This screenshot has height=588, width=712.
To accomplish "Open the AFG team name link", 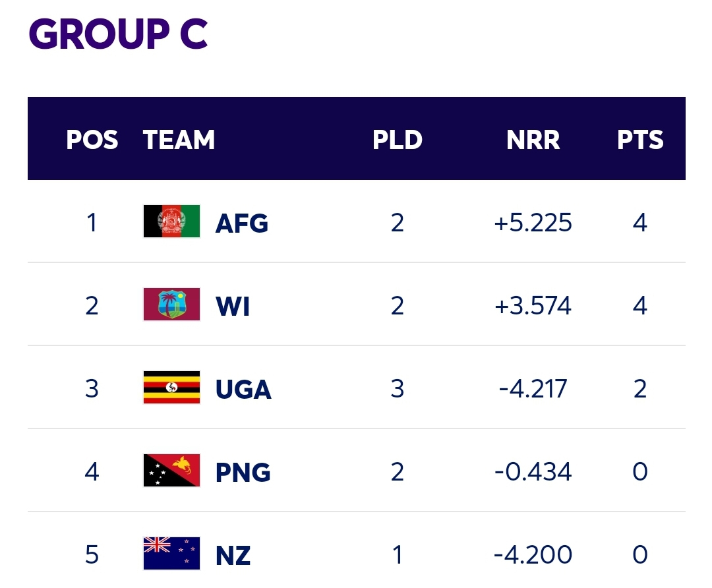I will coord(241,223).
